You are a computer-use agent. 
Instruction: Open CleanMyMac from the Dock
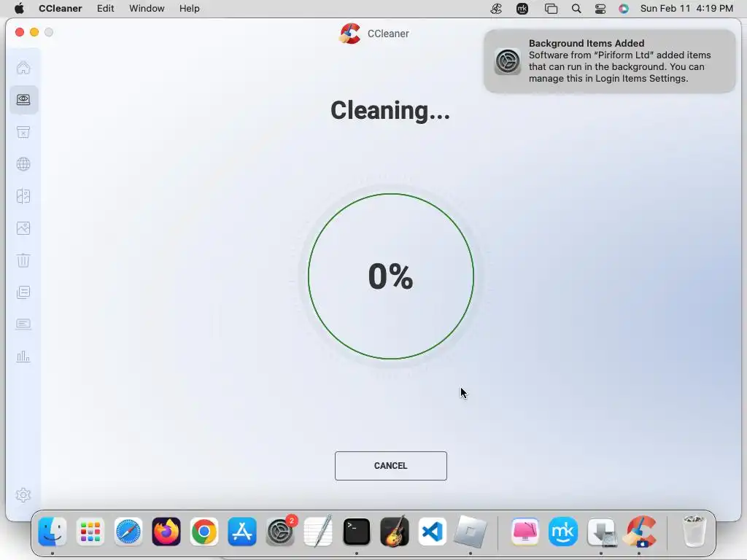point(525,532)
